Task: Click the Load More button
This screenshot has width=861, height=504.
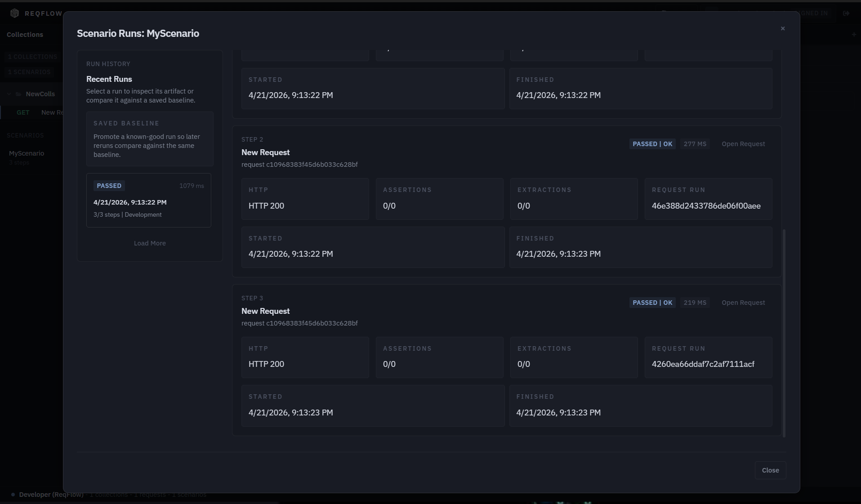Action: pyautogui.click(x=150, y=243)
